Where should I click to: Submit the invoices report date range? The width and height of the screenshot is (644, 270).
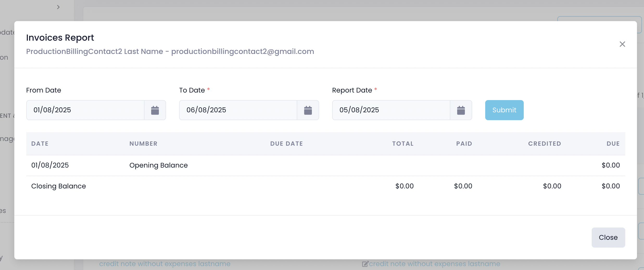[x=504, y=110]
